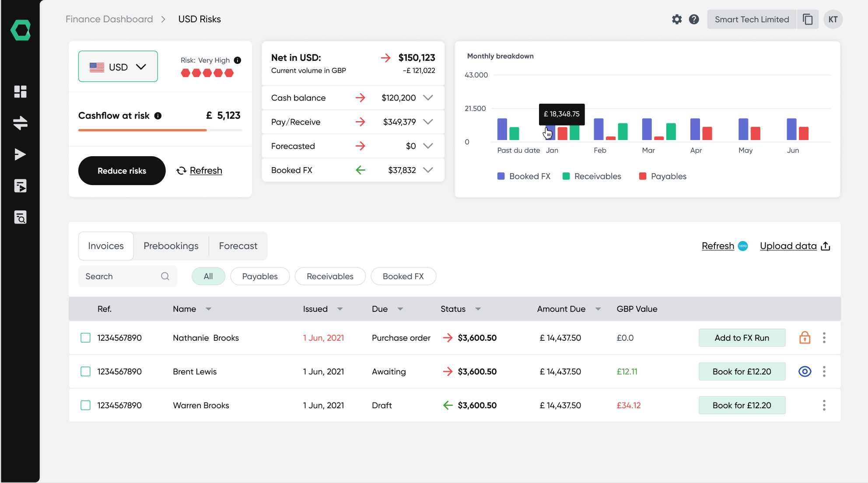Click the invoice Search field

(x=122, y=276)
